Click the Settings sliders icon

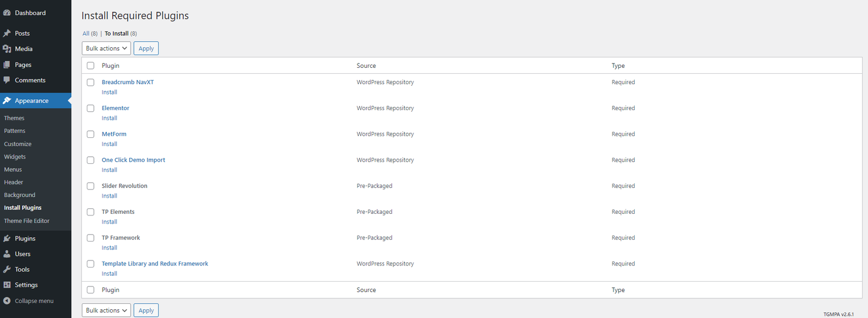click(7, 285)
